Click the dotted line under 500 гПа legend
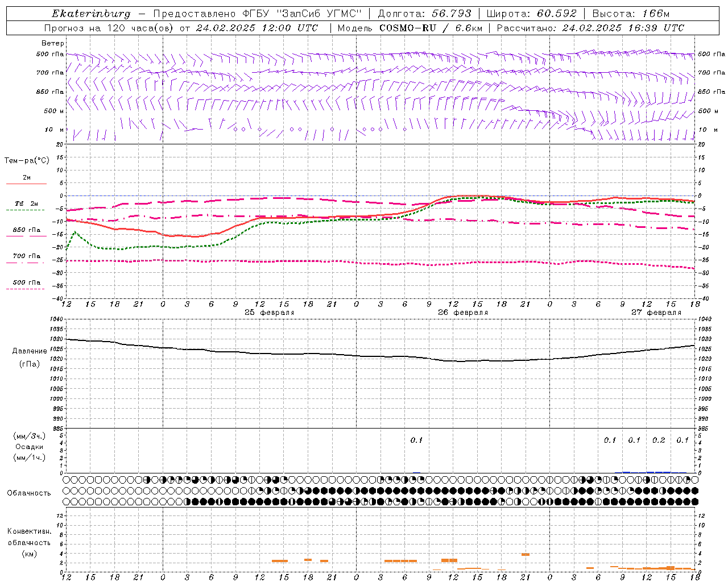Screen dimensions: 728x582 point(25,289)
